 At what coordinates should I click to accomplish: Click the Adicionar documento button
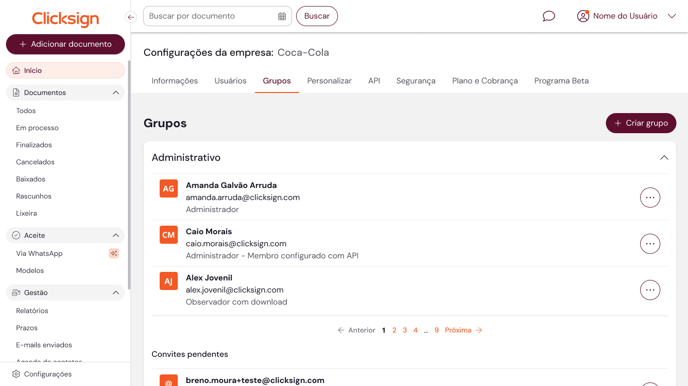(x=65, y=44)
